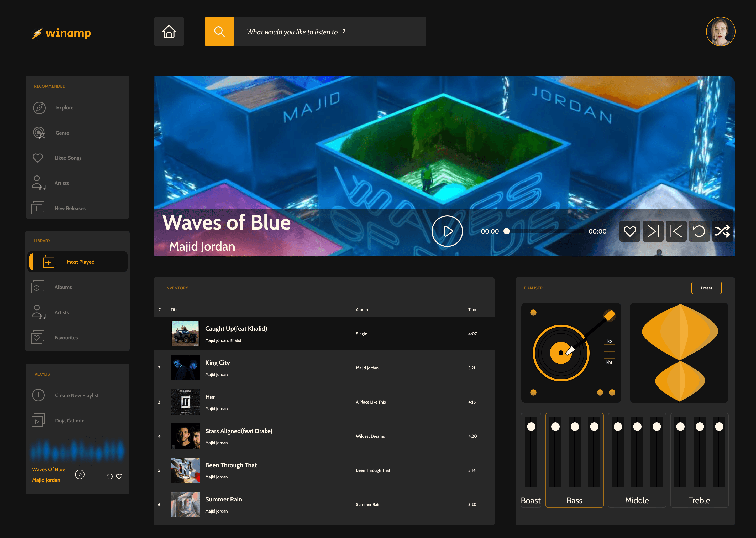Click the Doja Cat mix playlist icon
Viewport: 756px width, 538px height.
[38, 420]
